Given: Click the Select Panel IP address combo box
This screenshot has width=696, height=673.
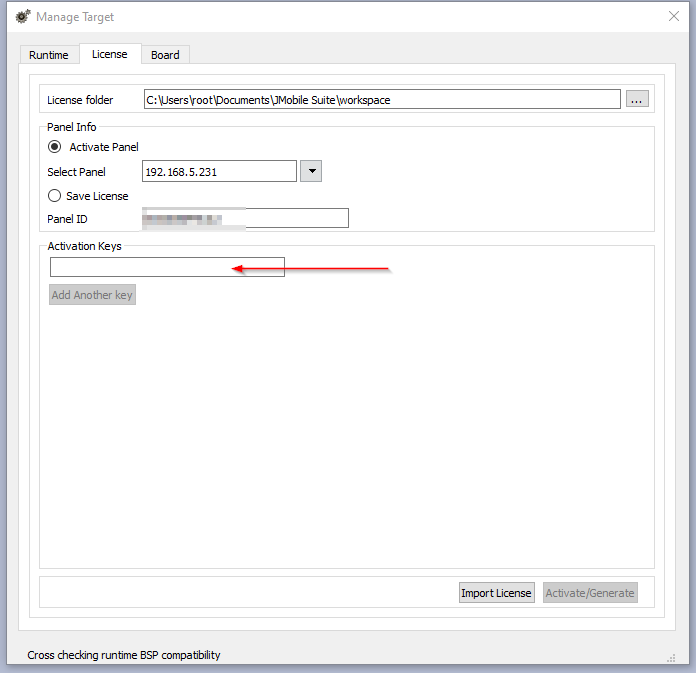Looking at the screenshot, I should [219, 172].
